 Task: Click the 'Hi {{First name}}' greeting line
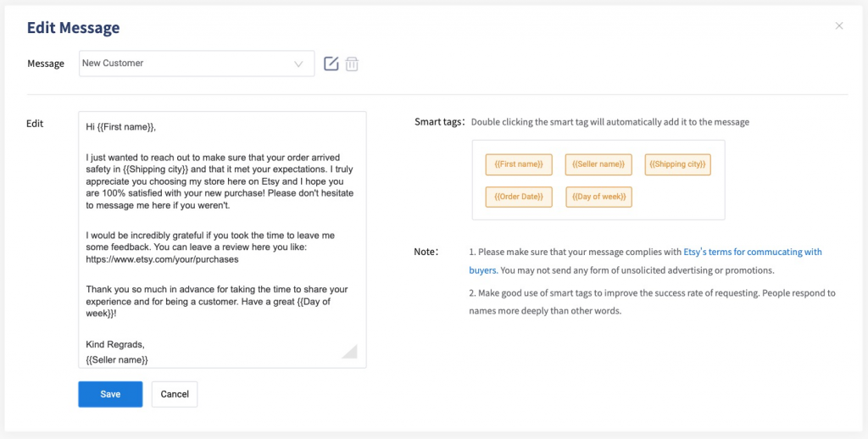click(x=121, y=127)
